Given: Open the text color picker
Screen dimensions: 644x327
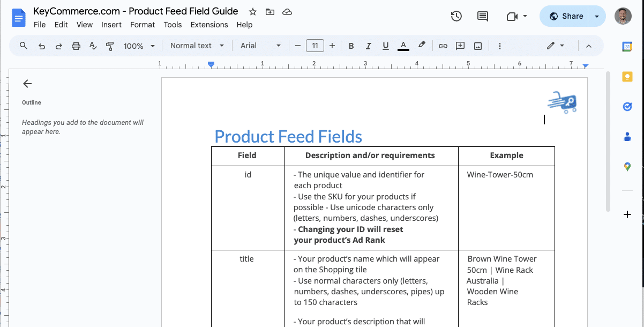Looking at the screenshot, I should coord(403,46).
